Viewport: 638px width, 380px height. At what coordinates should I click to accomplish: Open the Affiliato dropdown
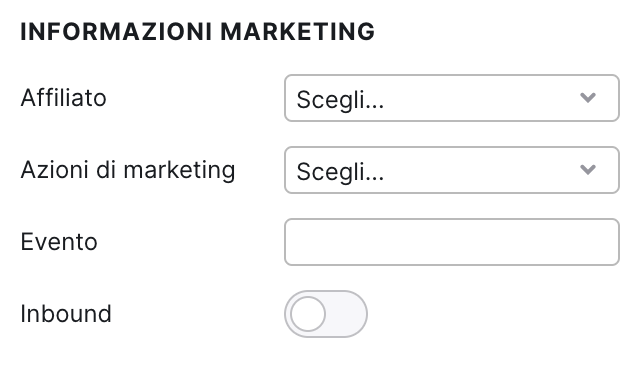click(452, 98)
